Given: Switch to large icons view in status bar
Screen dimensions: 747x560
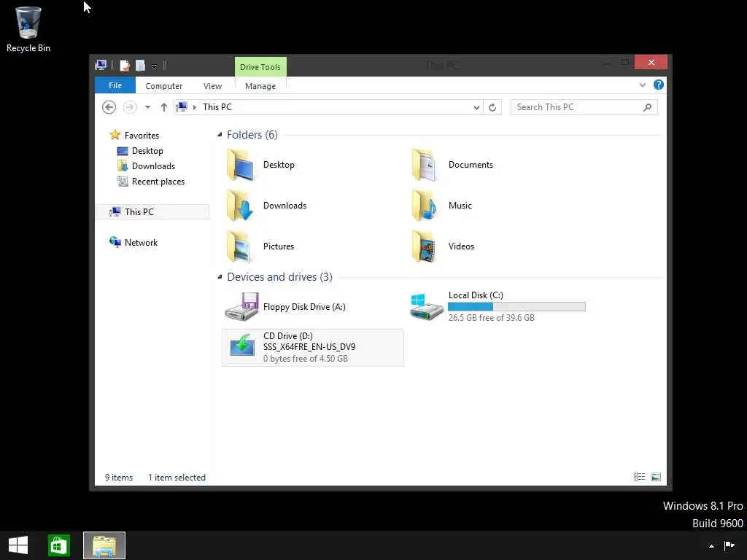Looking at the screenshot, I should [x=656, y=477].
